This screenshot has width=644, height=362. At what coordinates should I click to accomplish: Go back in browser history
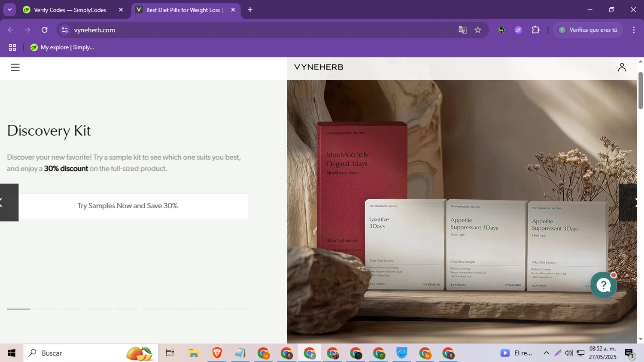pos(11,30)
